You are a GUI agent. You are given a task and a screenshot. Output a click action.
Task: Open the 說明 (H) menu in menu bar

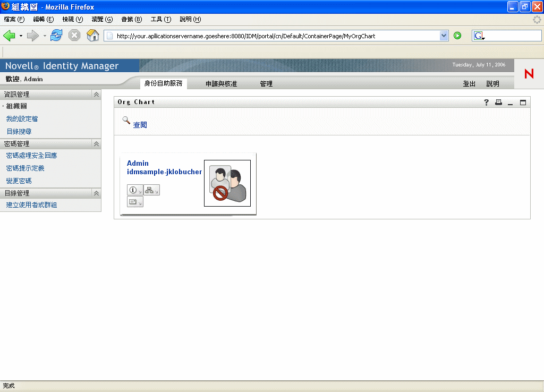tap(190, 20)
